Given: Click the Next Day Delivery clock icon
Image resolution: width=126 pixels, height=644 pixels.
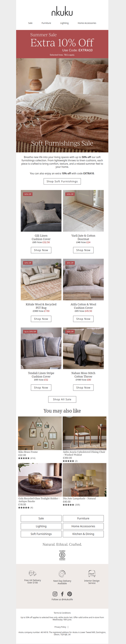Looking at the screenshot, I should (x=62, y=573).
